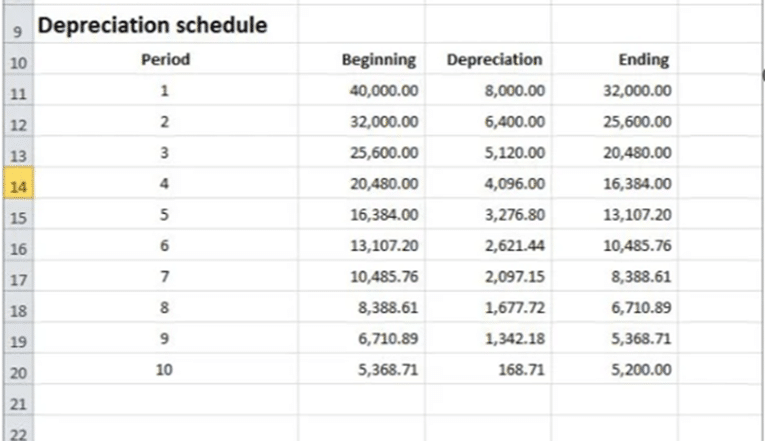Click the cell with period number 10
This screenshot has height=441, width=765.
tap(165, 369)
